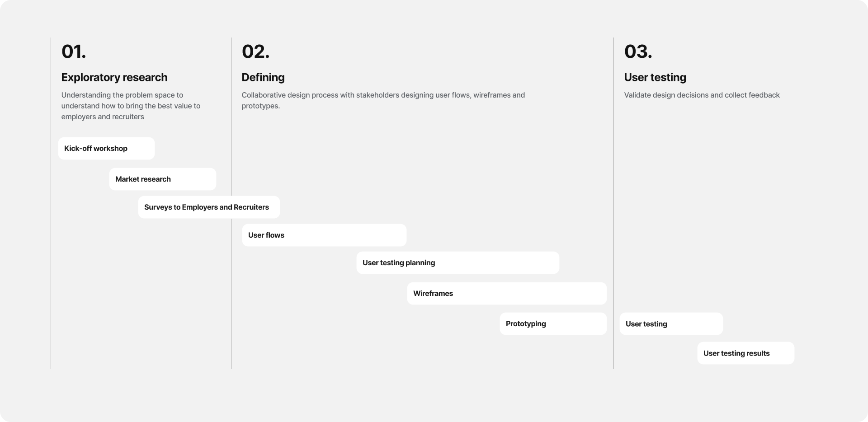This screenshot has height=422, width=868.
Task: Select the User flows bar
Action: click(324, 235)
